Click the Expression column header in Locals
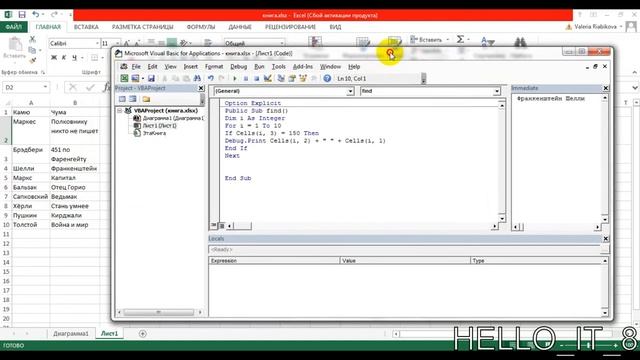This screenshot has width=640, height=360. [274, 260]
